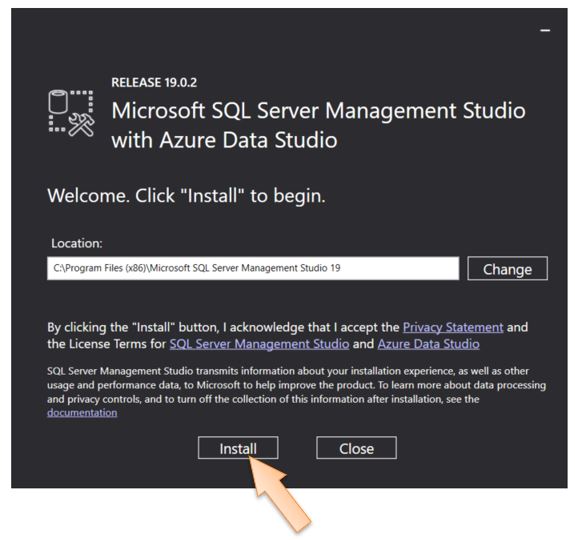Click the Close button in the installer
This screenshot has width=575, height=540.
coord(356,448)
